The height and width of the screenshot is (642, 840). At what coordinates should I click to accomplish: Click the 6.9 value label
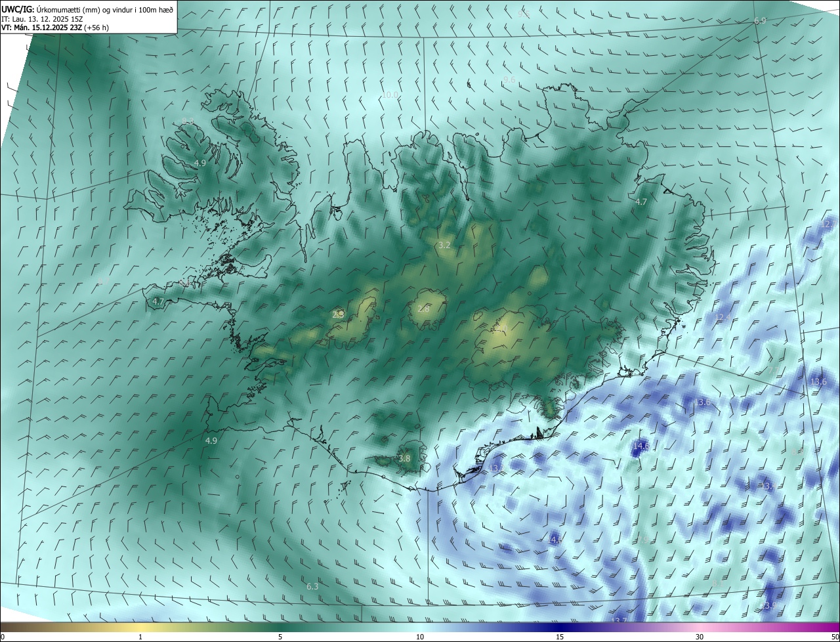point(760,21)
